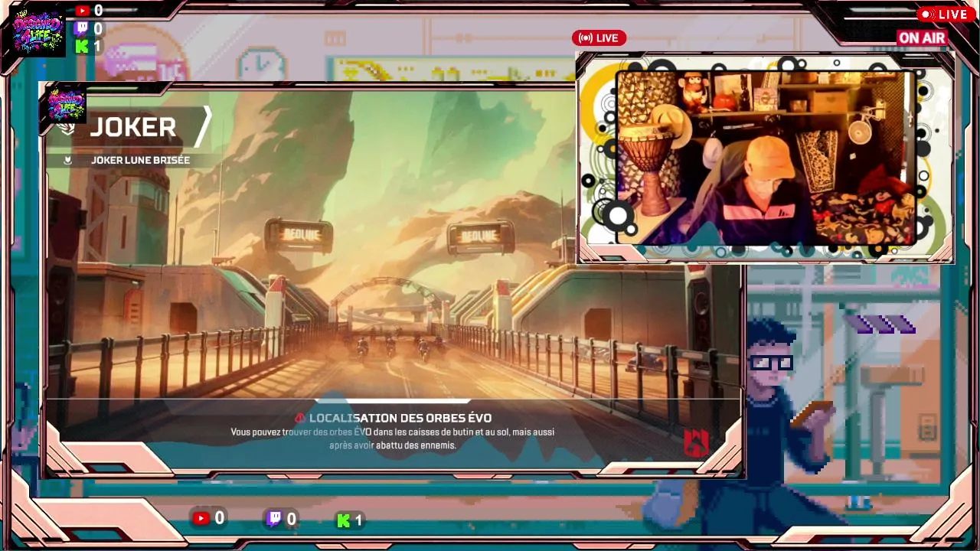Click the Kick count 1 in the bottom bar
This screenshot has height=551, width=980.
[x=358, y=520]
